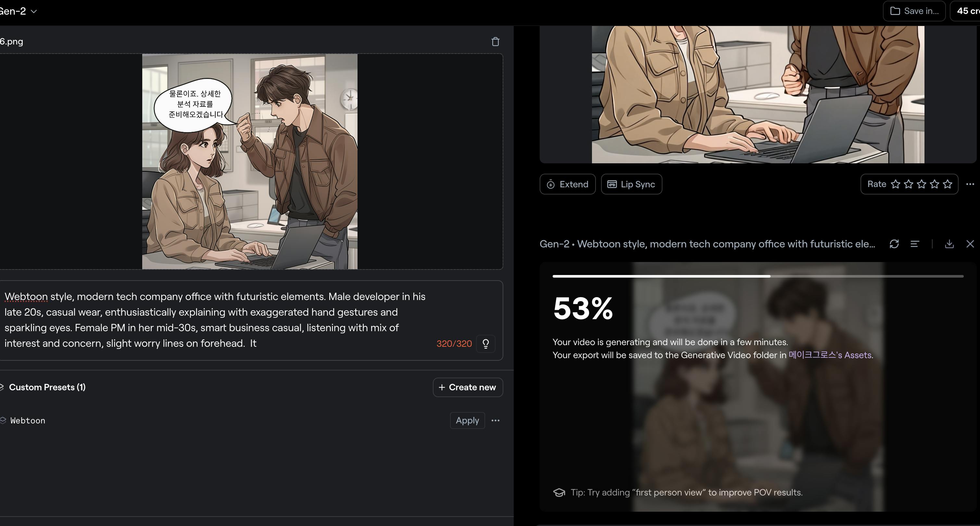Delete the uploaded 6.png image
This screenshot has width=980, height=526.
[x=495, y=42]
